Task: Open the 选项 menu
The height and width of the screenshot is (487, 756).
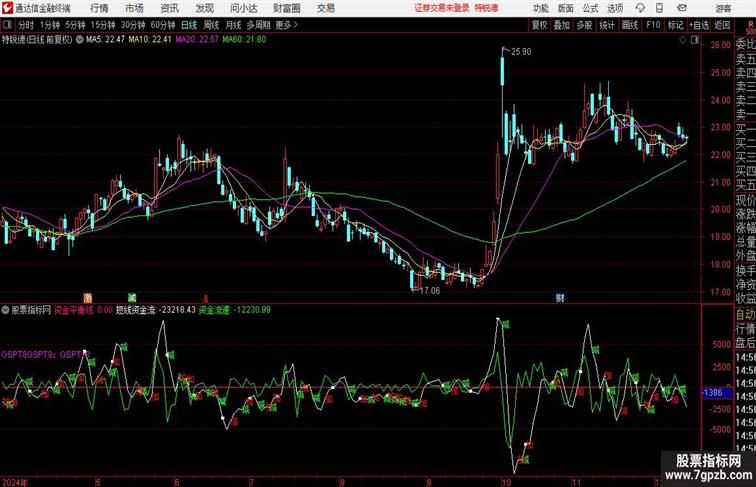Action: pyautogui.click(x=615, y=8)
